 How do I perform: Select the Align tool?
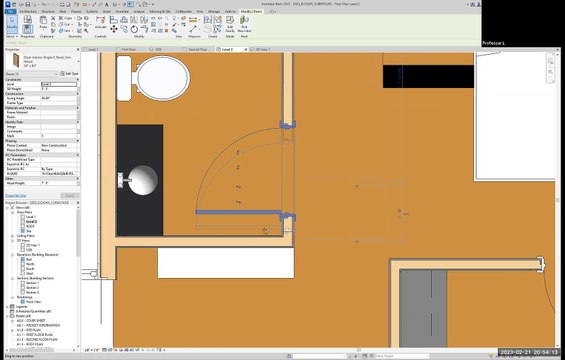coord(114,20)
